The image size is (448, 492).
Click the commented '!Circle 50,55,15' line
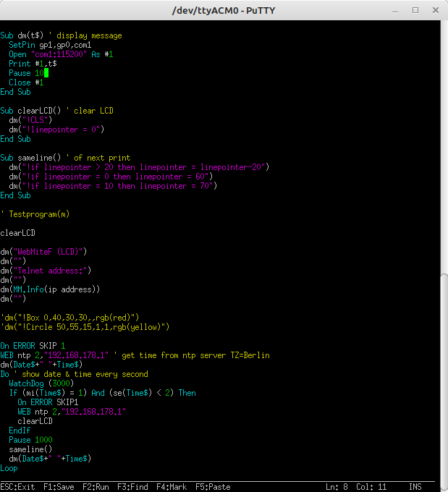[85, 327]
